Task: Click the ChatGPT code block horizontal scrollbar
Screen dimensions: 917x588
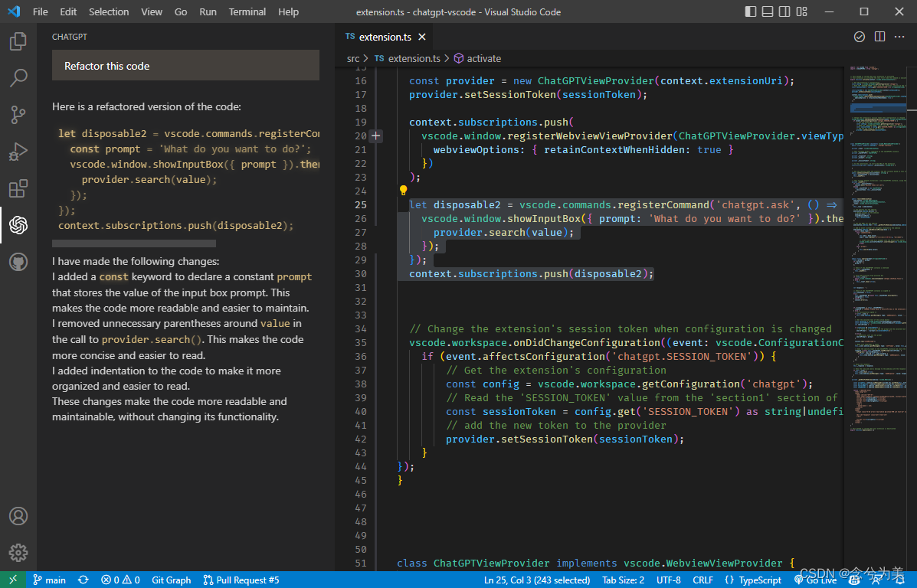Action: [134, 243]
